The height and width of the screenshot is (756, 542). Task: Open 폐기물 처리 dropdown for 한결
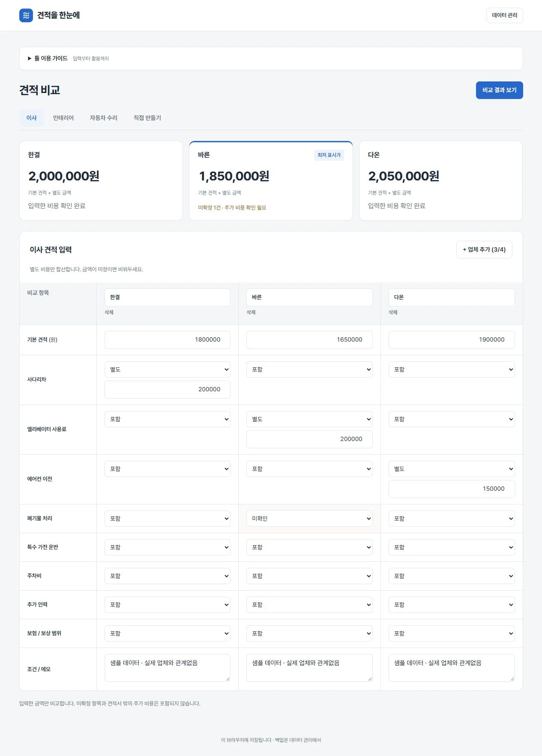point(168,519)
